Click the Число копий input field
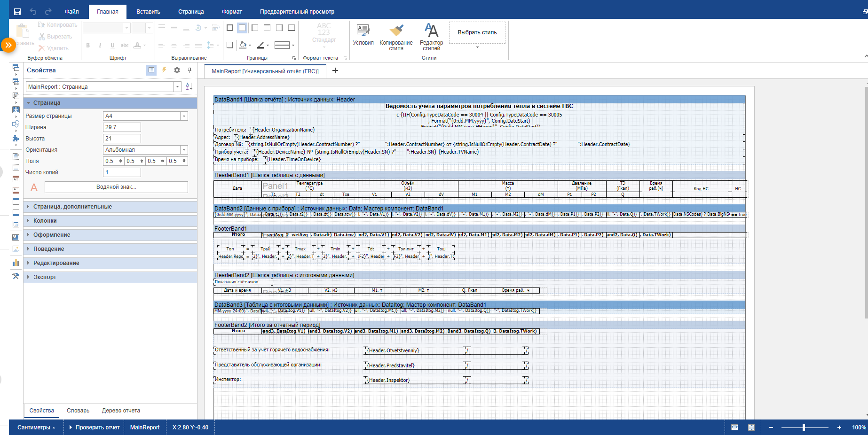Viewport: 868px width, 435px height. tap(122, 172)
